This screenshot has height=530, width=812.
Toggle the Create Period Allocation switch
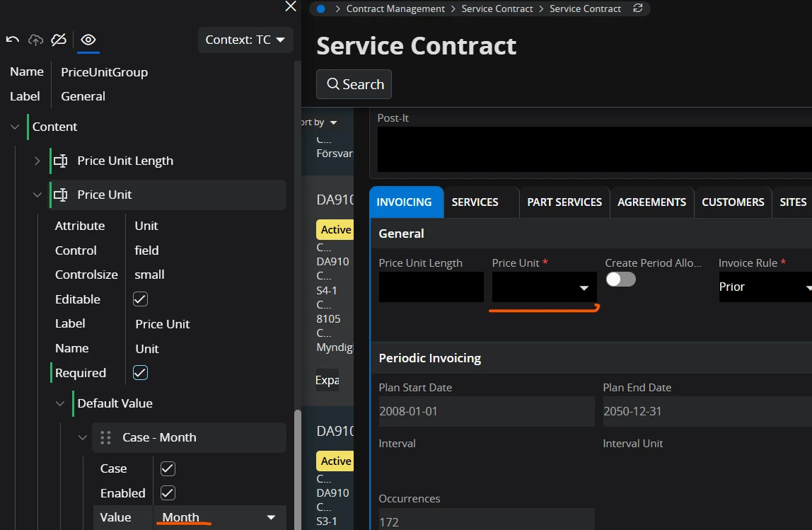click(x=620, y=280)
